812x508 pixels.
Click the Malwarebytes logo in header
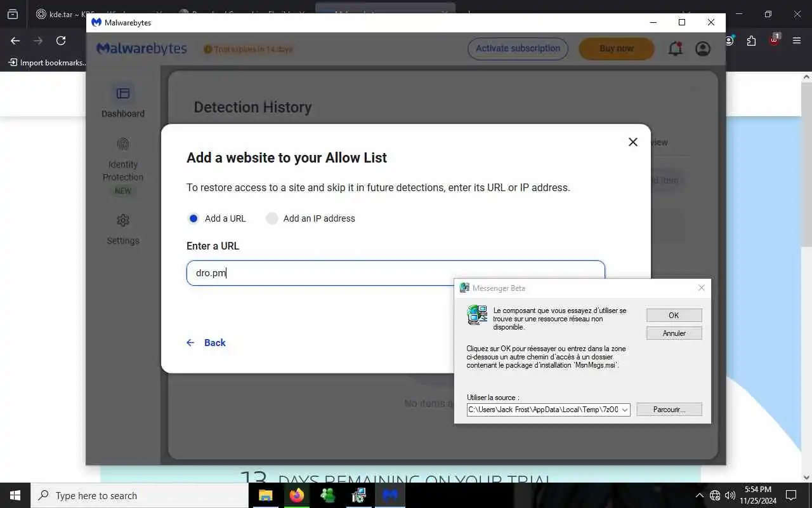tap(141, 49)
